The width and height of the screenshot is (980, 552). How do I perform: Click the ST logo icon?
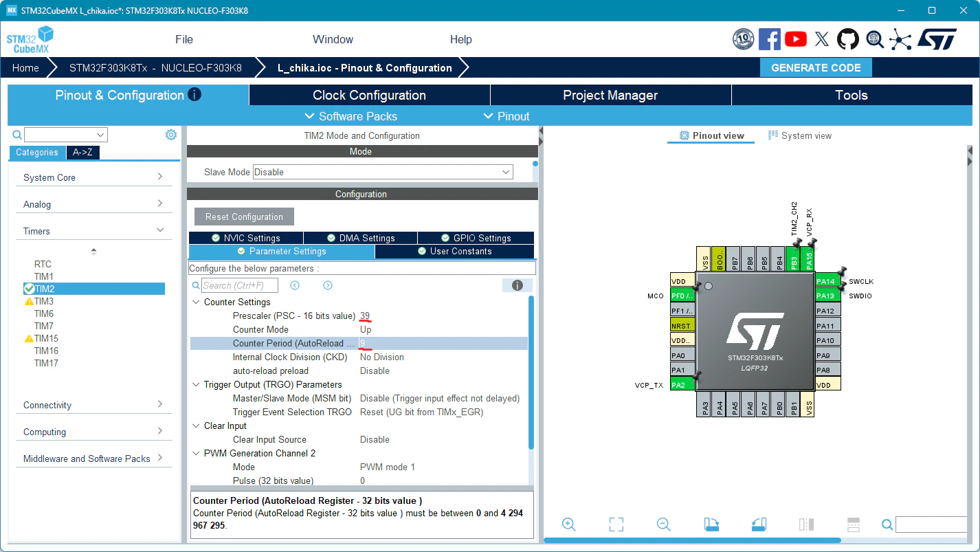[x=937, y=39]
